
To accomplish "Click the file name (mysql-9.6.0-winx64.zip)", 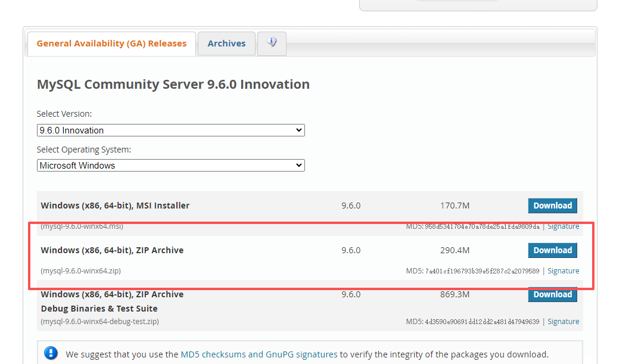I will click(80, 271).
